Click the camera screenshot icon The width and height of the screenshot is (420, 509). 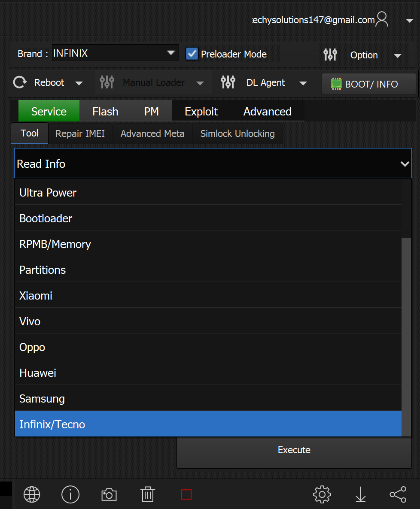click(109, 495)
